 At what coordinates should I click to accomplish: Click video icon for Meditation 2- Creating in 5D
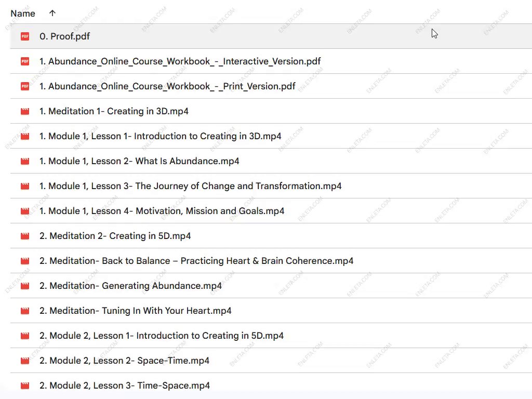point(25,236)
